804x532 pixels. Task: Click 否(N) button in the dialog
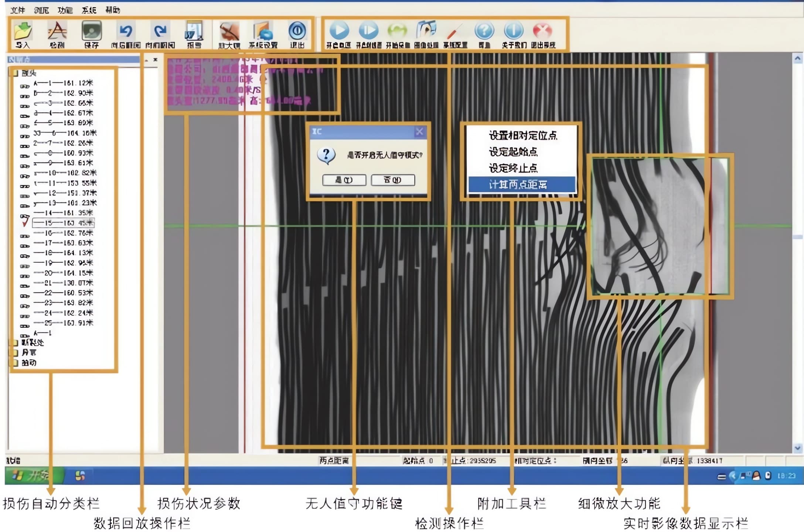pyautogui.click(x=393, y=180)
